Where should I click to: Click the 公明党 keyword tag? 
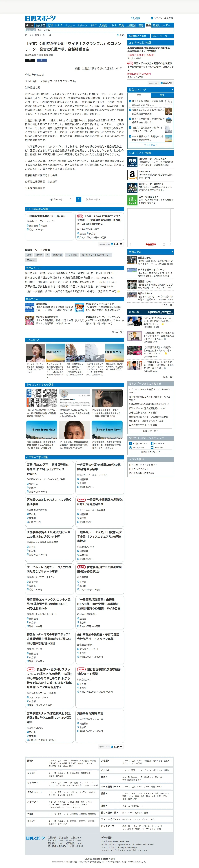(x=39, y=255)
